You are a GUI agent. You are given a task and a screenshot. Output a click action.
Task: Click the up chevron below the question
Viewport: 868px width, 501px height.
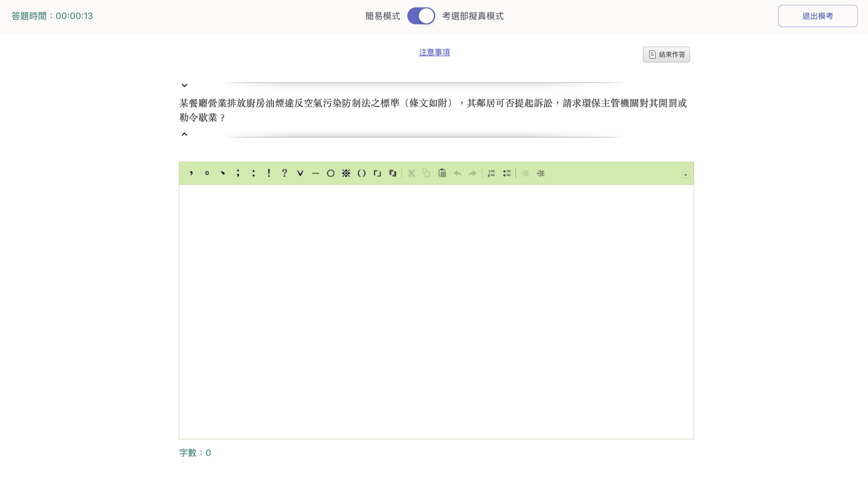pyautogui.click(x=184, y=134)
